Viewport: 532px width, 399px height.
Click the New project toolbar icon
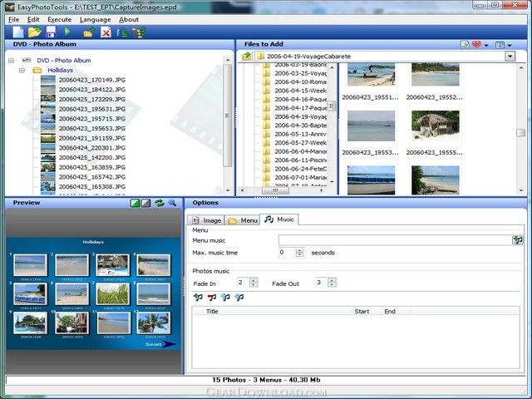(18, 32)
